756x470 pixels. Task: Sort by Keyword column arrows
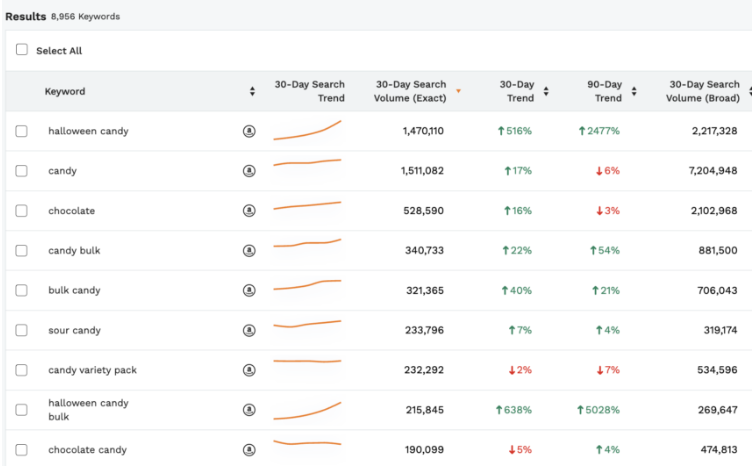(x=252, y=92)
